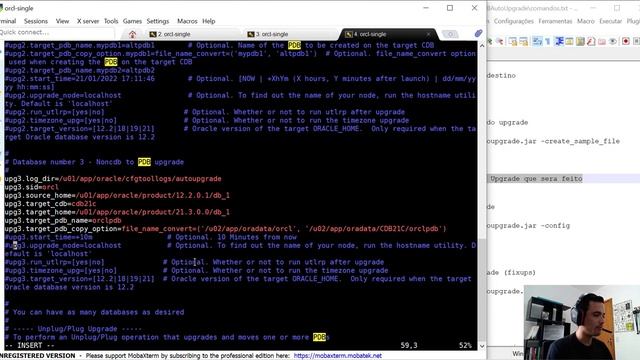
Task: Open function list icon in Notepad++
Action: pos(591,41)
